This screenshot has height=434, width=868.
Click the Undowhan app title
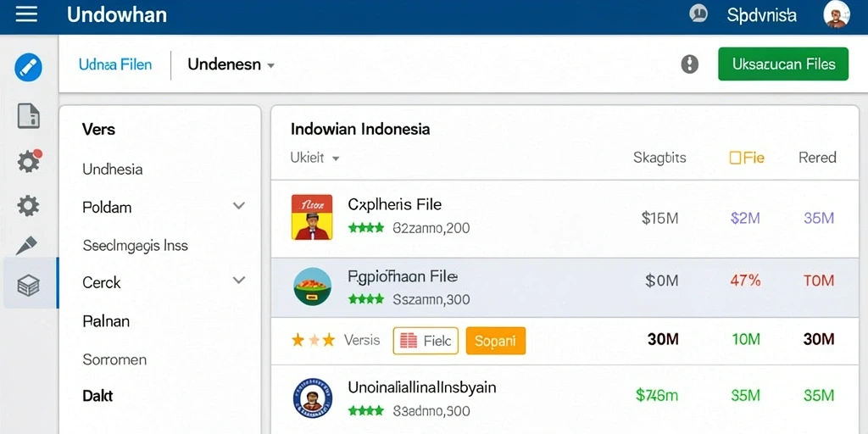(x=117, y=14)
